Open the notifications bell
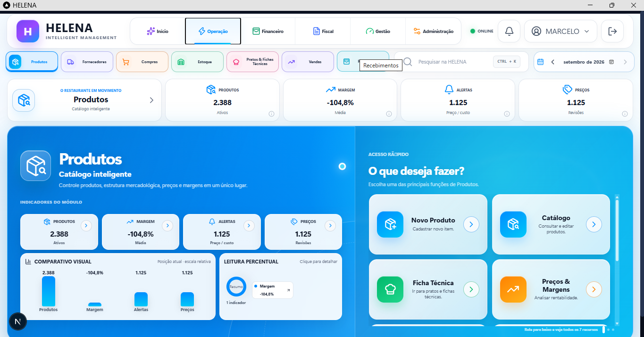 (x=509, y=31)
